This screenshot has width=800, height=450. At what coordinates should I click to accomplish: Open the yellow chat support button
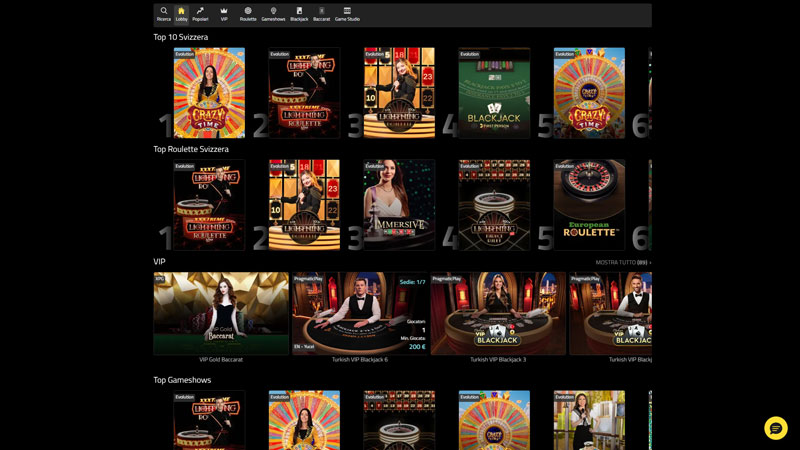pos(775,428)
